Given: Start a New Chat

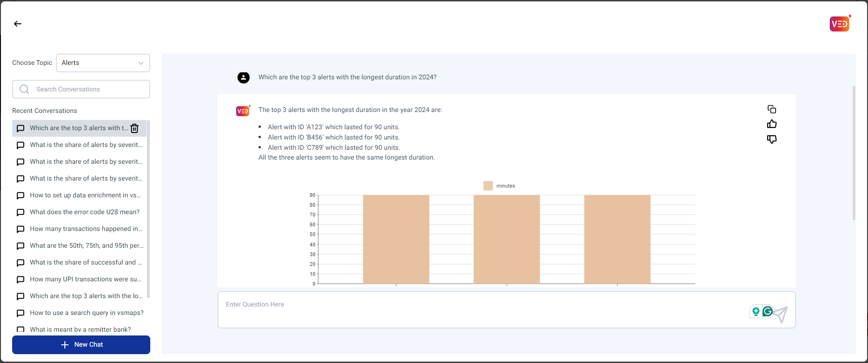Looking at the screenshot, I should [81, 345].
